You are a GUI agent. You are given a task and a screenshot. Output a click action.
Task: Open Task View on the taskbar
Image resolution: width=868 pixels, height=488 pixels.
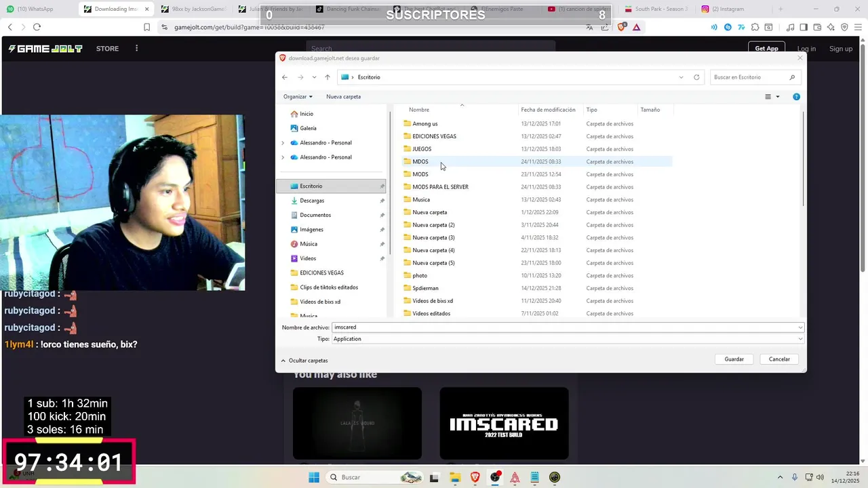(435, 477)
